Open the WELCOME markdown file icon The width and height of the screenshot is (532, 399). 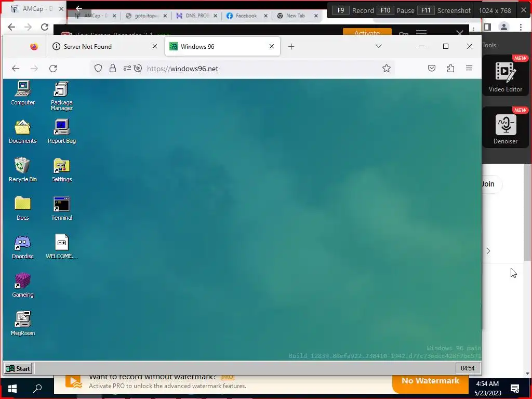point(61,247)
